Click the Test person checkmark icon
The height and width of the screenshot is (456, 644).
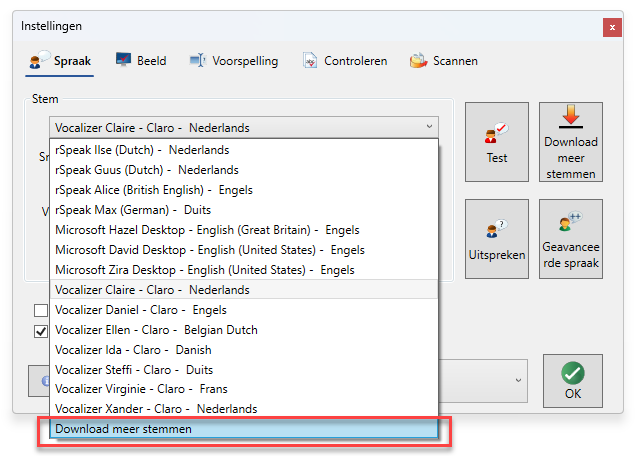click(496, 133)
